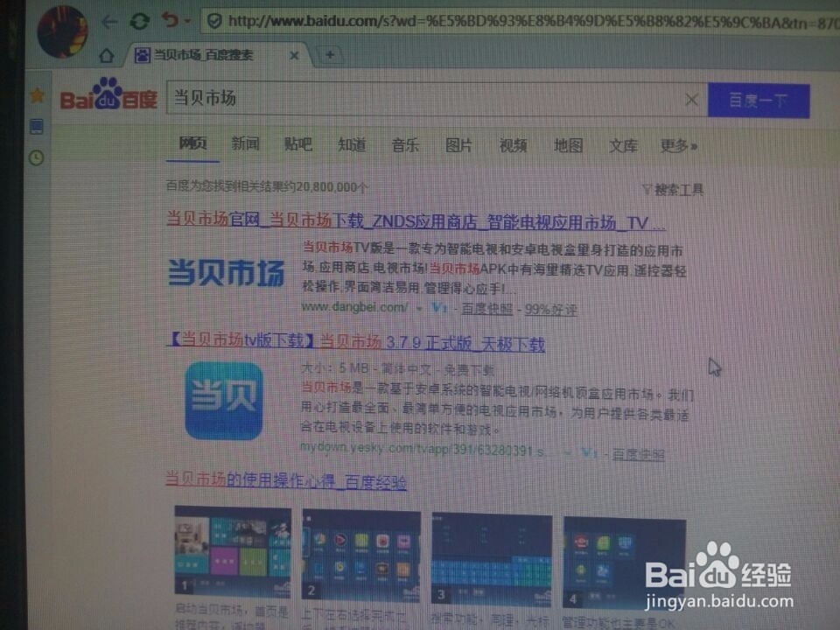
Task: Clear the search box with X
Action: click(x=691, y=99)
